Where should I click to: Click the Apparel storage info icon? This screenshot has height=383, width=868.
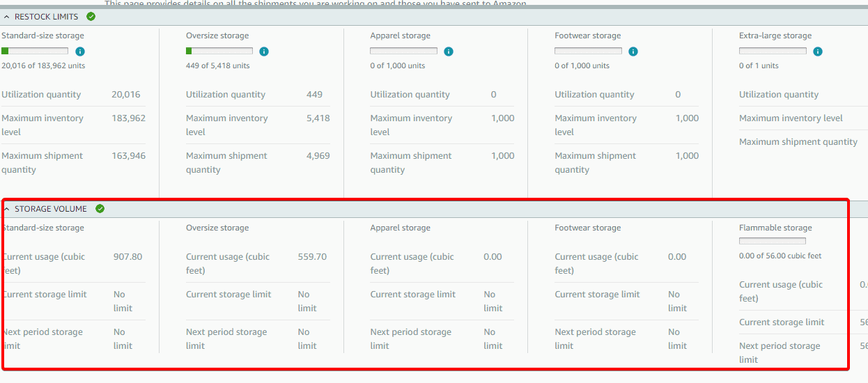(449, 52)
